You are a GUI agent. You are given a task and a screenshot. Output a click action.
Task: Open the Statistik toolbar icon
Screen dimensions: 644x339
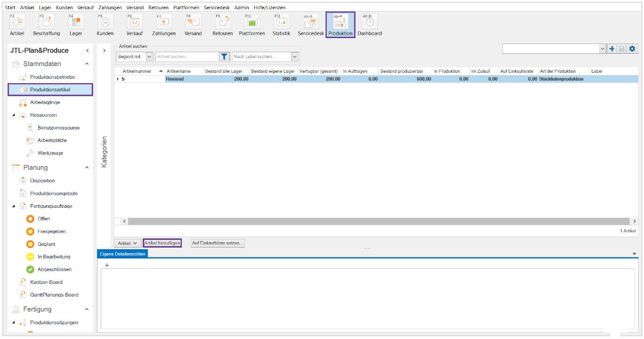point(281,24)
